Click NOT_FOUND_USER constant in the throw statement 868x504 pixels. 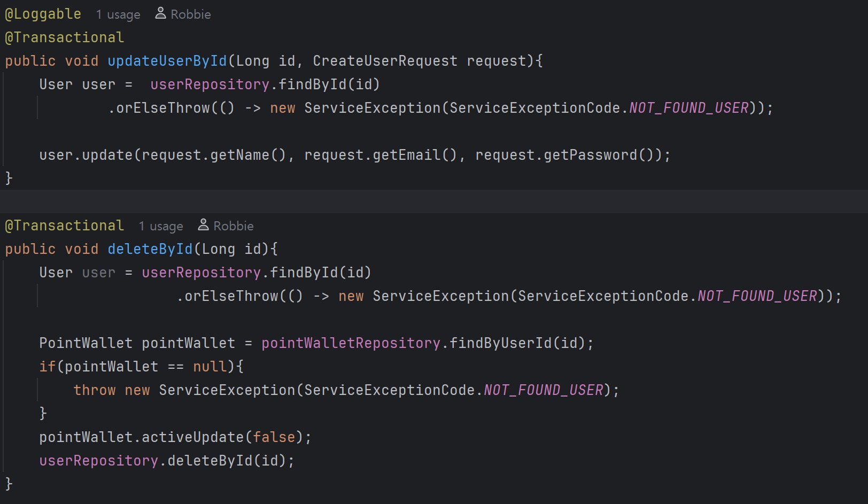pyautogui.click(x=544, y=390)
